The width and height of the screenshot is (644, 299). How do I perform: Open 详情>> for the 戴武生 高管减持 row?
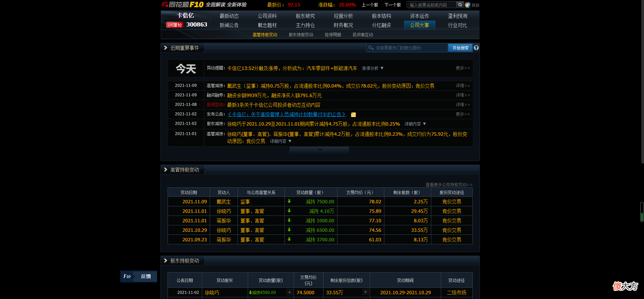pyautogui.click(x=463, y=86)
